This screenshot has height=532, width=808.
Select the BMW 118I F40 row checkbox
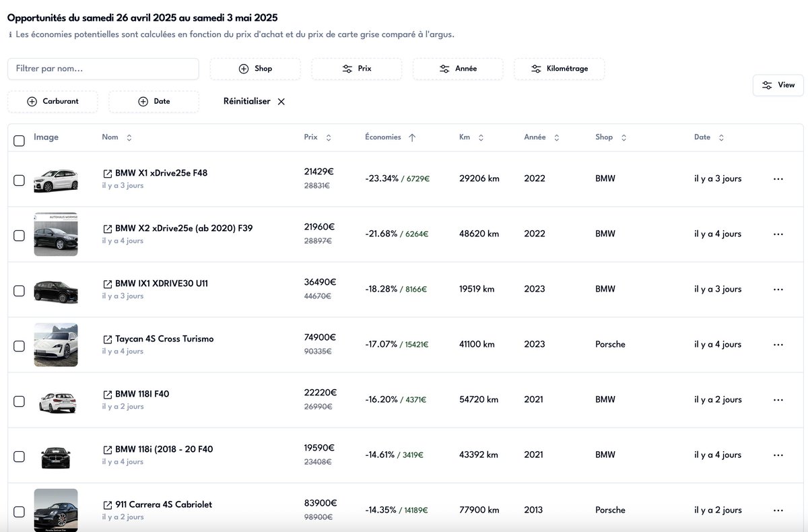[x=19, y=401]
